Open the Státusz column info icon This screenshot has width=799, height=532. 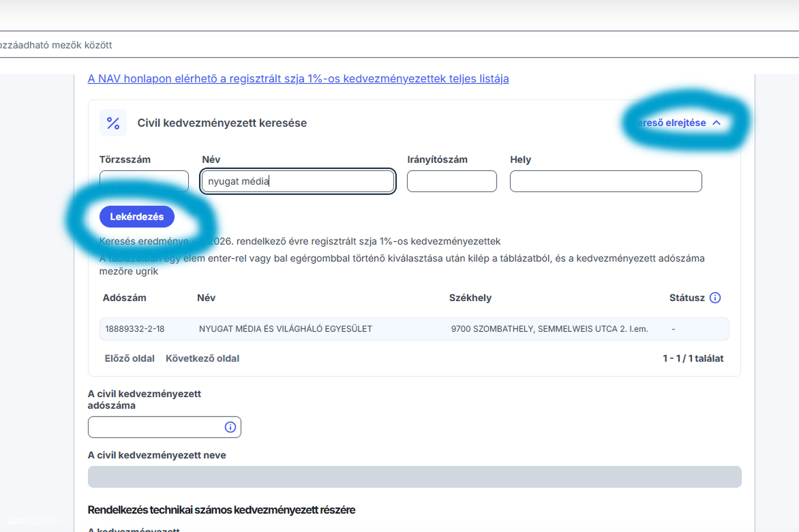coord(715,298)
